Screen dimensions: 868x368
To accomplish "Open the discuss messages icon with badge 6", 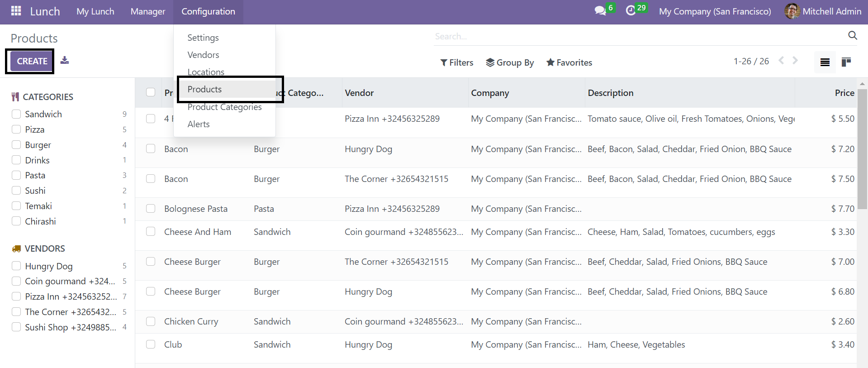I will [x=600, y=11].
